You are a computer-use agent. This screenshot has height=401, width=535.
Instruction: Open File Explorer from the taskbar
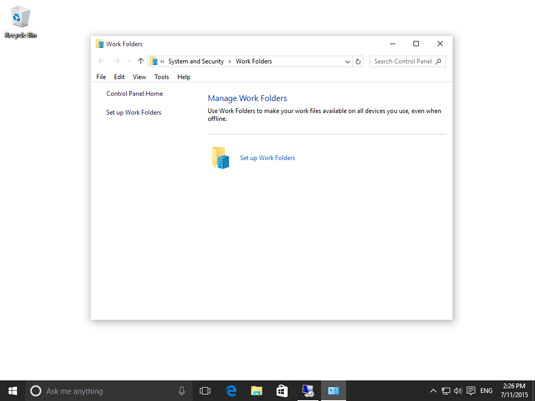tap(257, 391)
